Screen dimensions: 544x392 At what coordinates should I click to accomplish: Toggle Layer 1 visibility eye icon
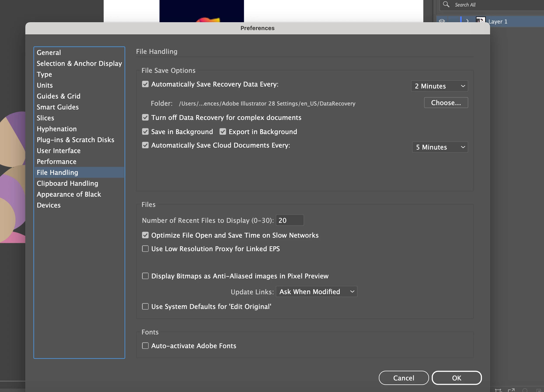click(x=442, y=21)
